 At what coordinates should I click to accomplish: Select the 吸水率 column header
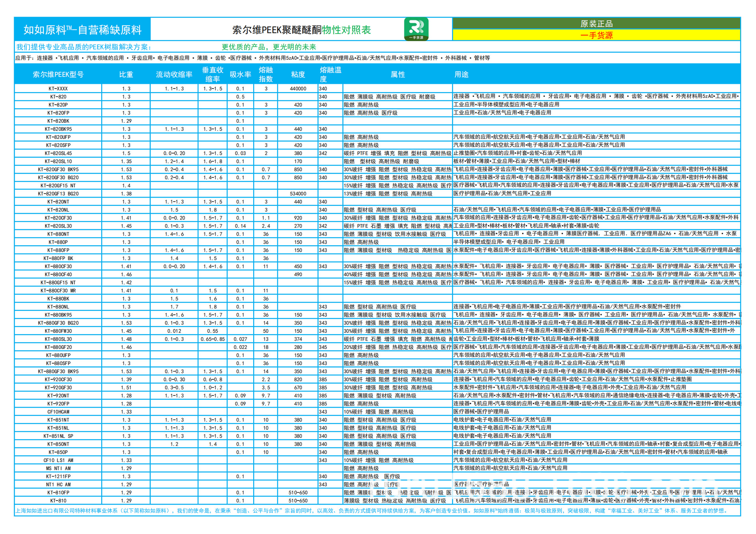point(241,74)
